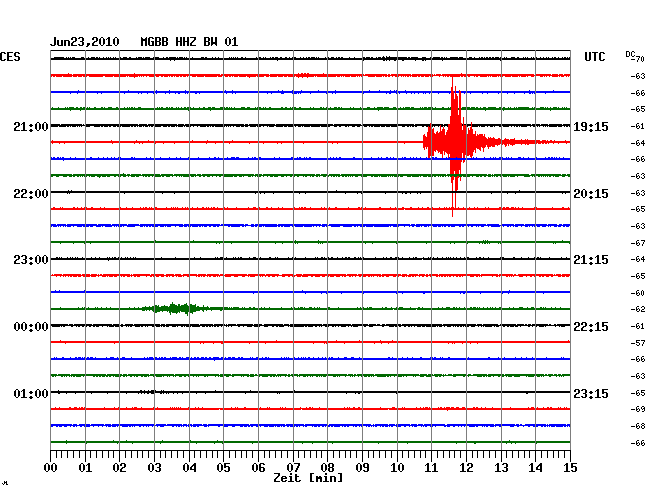Click the 09 minute axis tick label
This screenshot has height=494, width=650.
[362, 467]
